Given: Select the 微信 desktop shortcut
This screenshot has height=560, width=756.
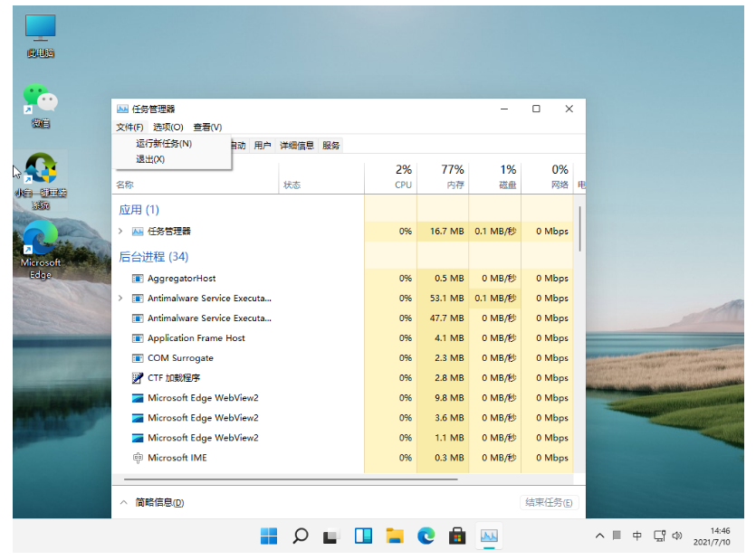Looking at the screenshot, I should [40, 103].
